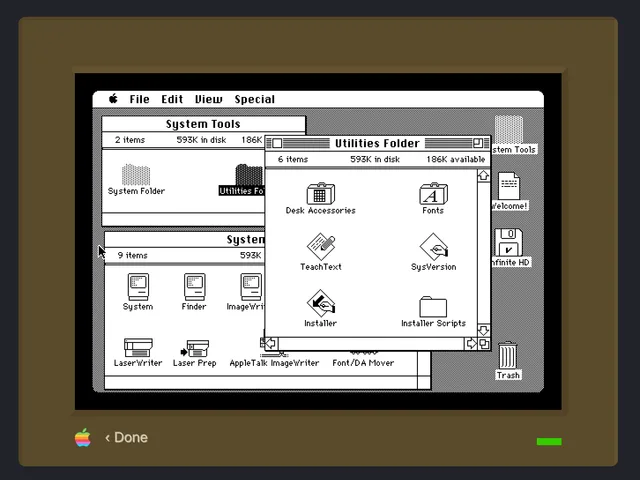Select the Installer Scripts folder
The height and width of the screenshot is (480, 640).
(x=433, y=307)
